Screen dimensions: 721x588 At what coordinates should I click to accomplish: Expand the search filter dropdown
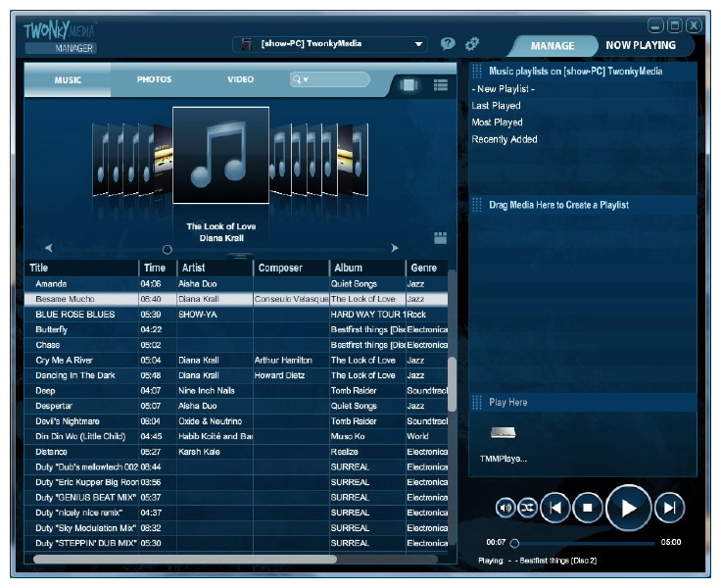[x=301, y=79]
